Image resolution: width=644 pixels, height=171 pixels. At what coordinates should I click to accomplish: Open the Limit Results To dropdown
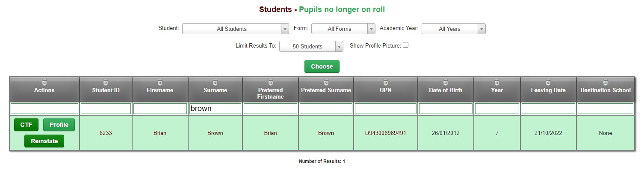tap(311, 46)
